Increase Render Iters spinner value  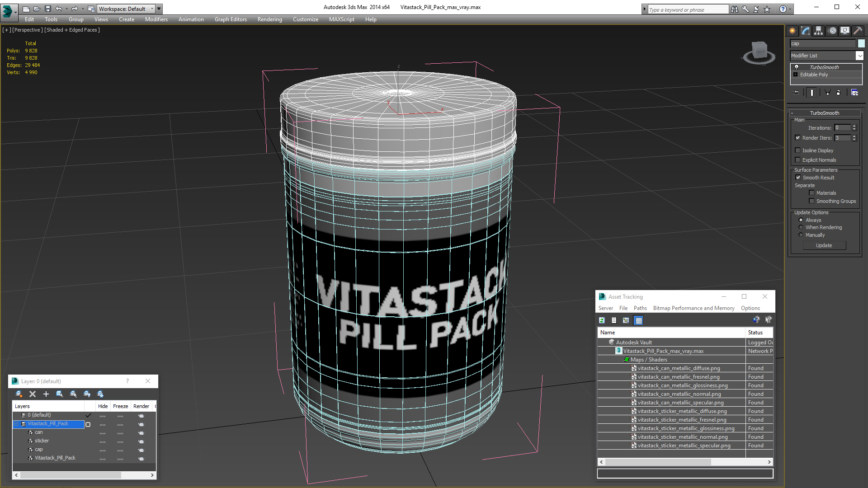[854, 136]
